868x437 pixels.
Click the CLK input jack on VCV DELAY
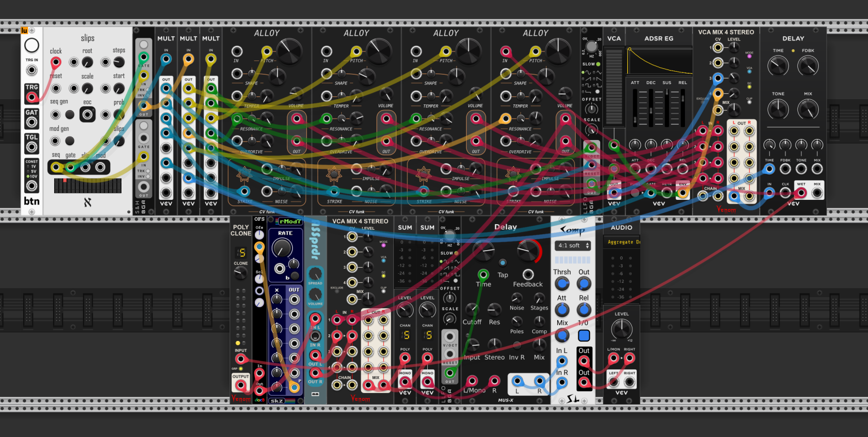[x=785, y=193]
